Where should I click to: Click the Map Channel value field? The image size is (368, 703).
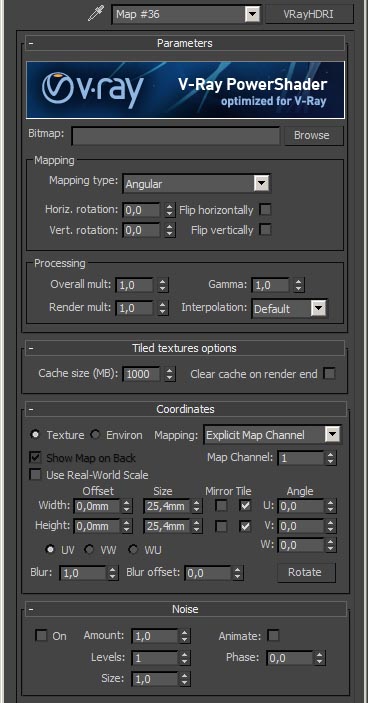point(300,458)
